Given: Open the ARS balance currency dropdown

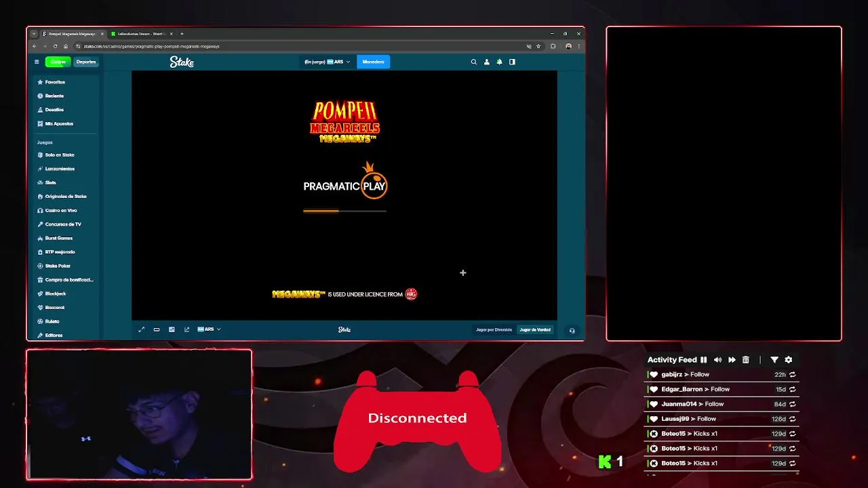Looking at the screenshot, I should 328,62.
